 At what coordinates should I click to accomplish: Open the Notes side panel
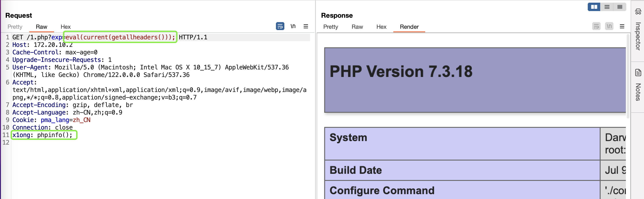point(638,85)
